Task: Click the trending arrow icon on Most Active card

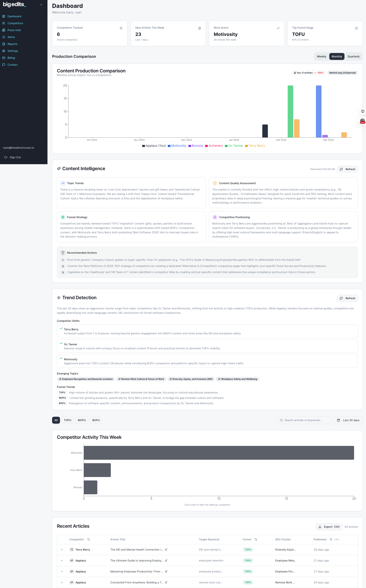Action: (278, 28)
